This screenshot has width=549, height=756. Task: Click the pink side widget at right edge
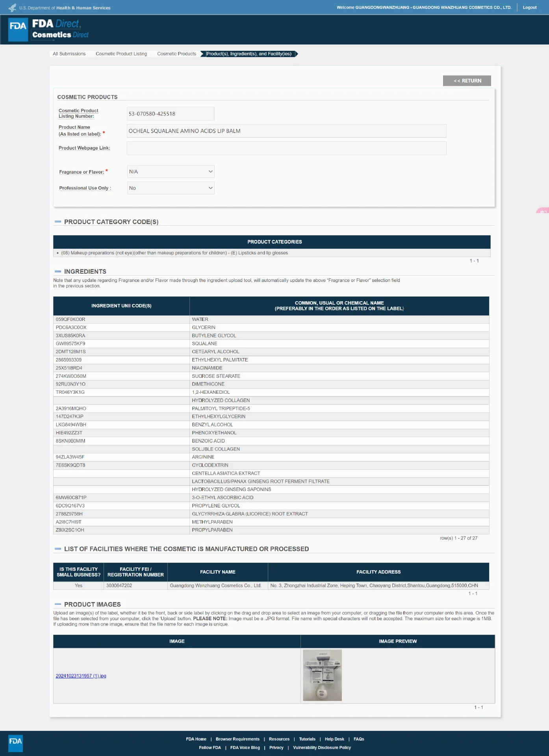[x=543, y=211]
